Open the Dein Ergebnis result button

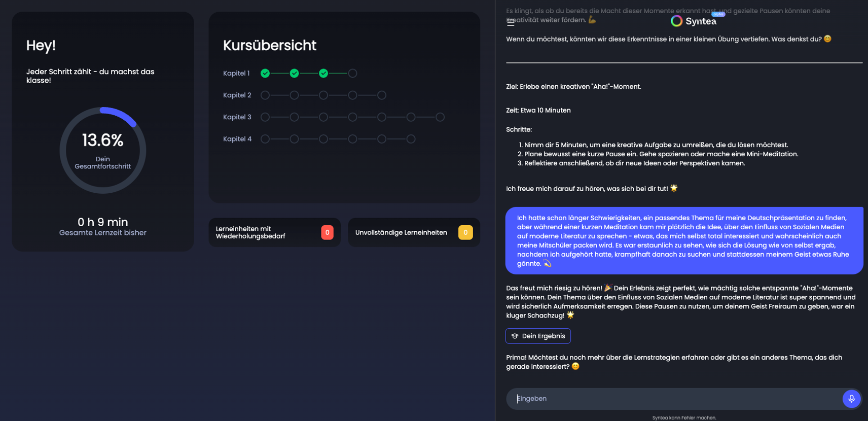(x=538, y=336)
